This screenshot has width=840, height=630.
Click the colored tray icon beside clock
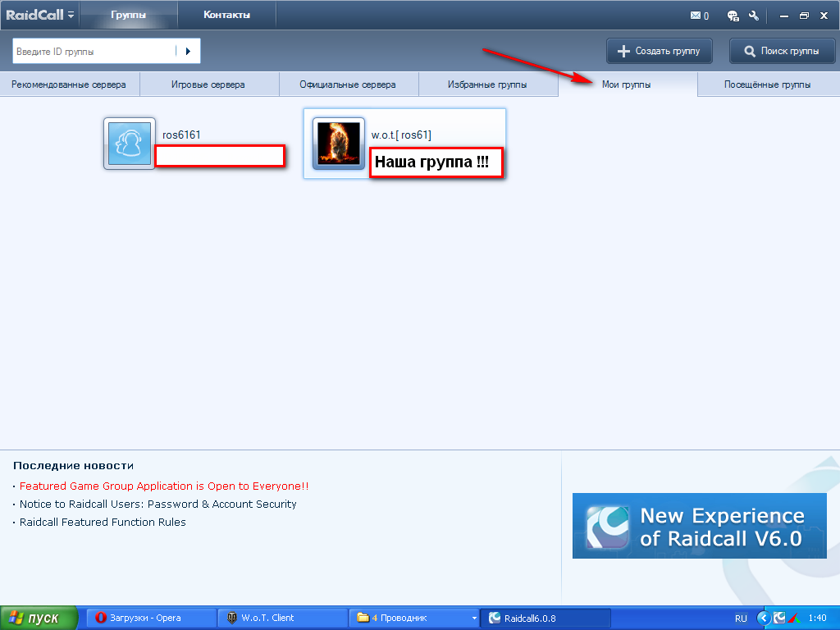tap(794, 619)
